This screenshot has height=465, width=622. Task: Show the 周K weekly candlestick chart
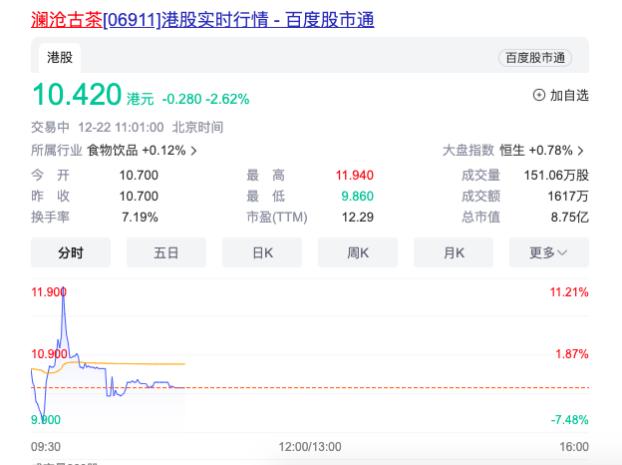click(358, 253)
